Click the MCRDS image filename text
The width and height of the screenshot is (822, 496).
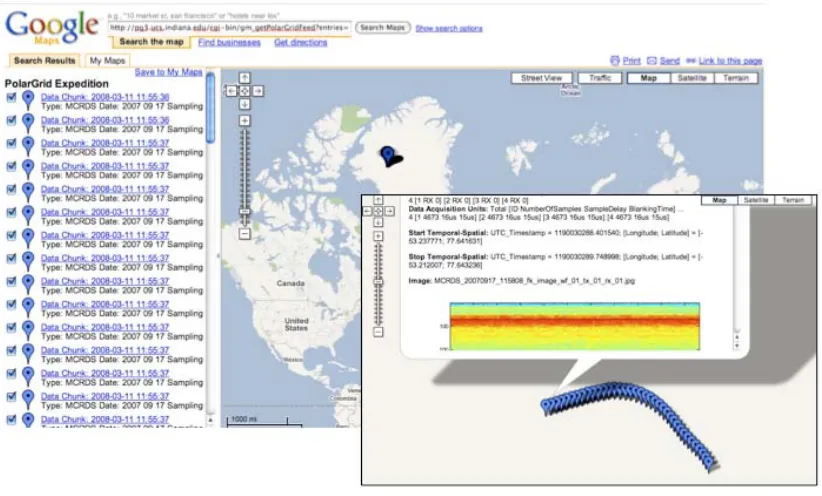click(534, 281)
